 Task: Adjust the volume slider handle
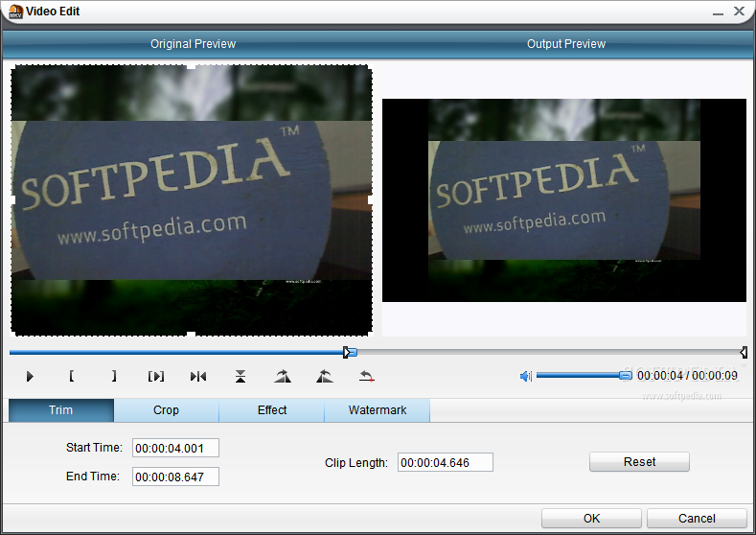click(x=626, y=375)
